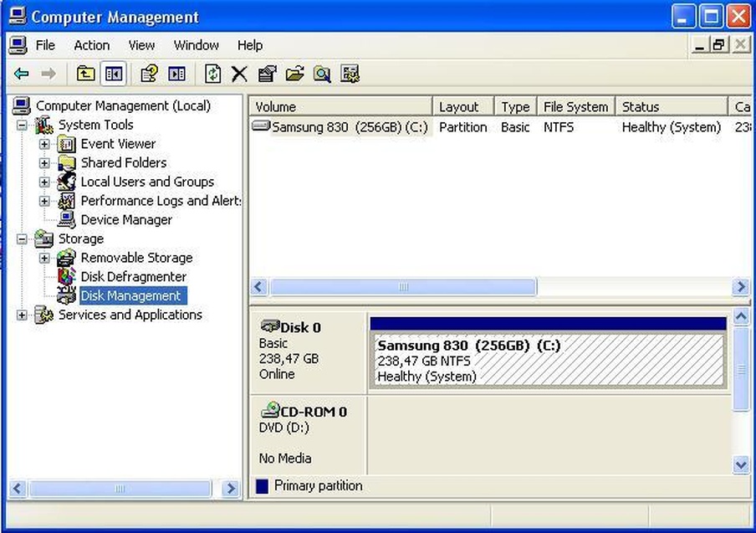Click the Disk Defragmenter icon in tree
Image resolution: width=756 pixels, height=533 pixels.
67,276
